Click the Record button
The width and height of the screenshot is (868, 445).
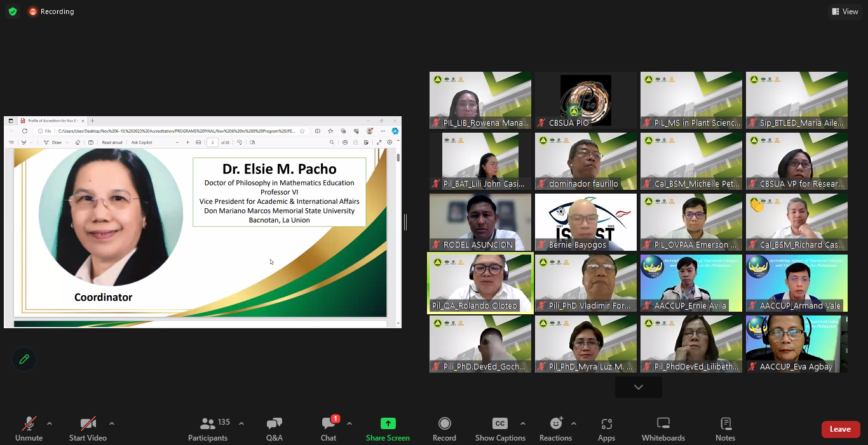tap(444, 428)
